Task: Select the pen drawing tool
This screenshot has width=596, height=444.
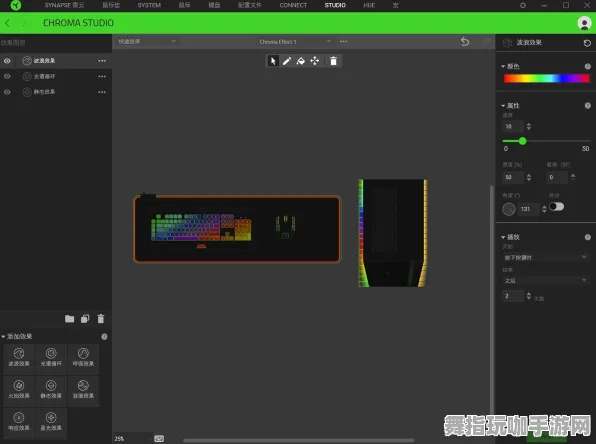Action: 287,61
